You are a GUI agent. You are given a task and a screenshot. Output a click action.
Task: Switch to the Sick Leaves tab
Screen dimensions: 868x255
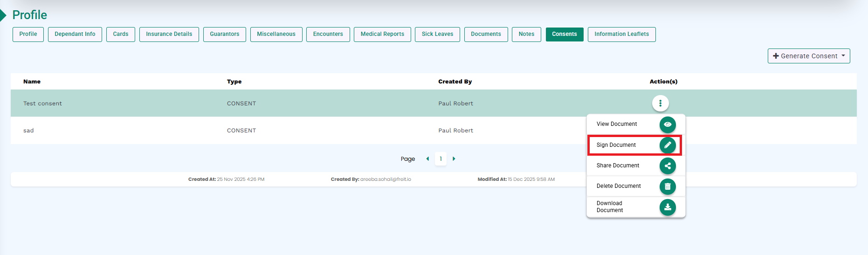pos(437,34)
